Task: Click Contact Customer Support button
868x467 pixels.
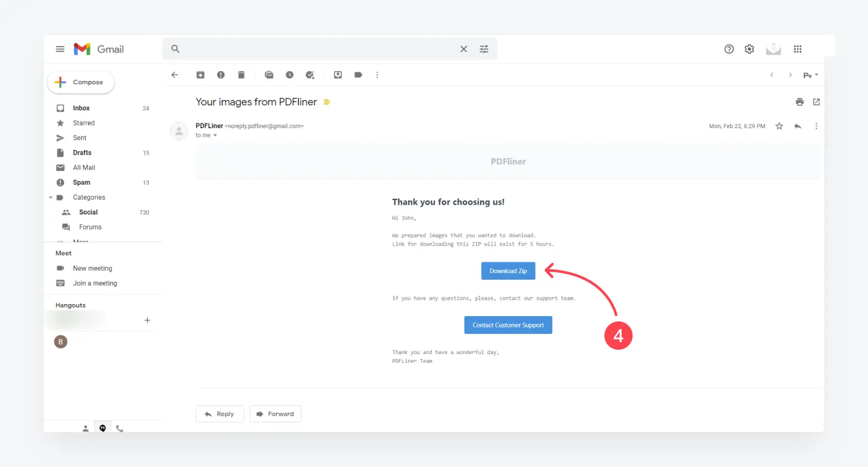Action: click(508, 325)
